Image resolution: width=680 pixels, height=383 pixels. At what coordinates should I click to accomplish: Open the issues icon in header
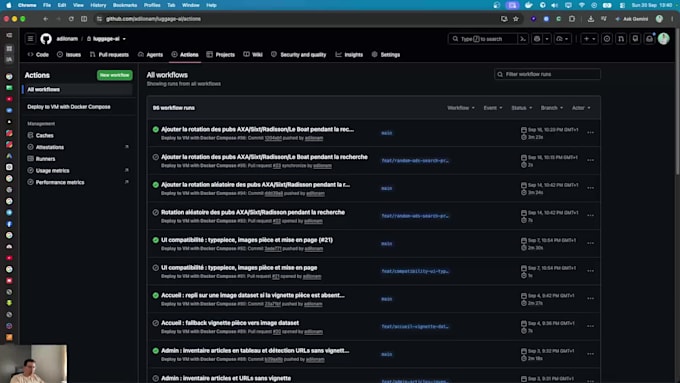tap(607, 39)
